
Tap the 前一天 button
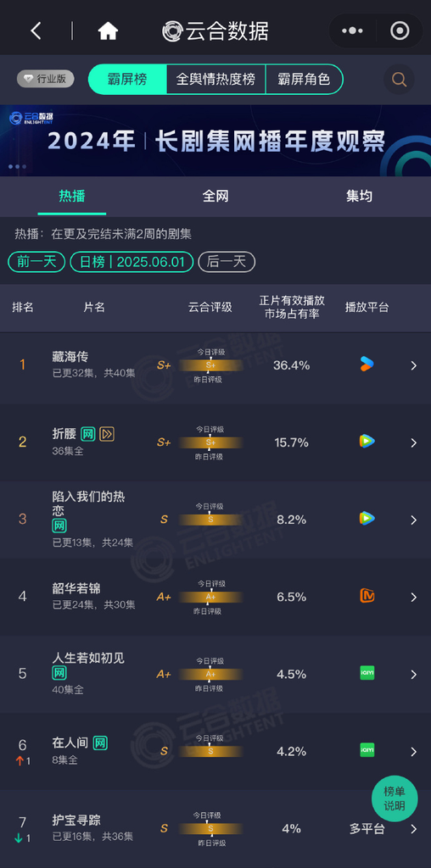36,262
